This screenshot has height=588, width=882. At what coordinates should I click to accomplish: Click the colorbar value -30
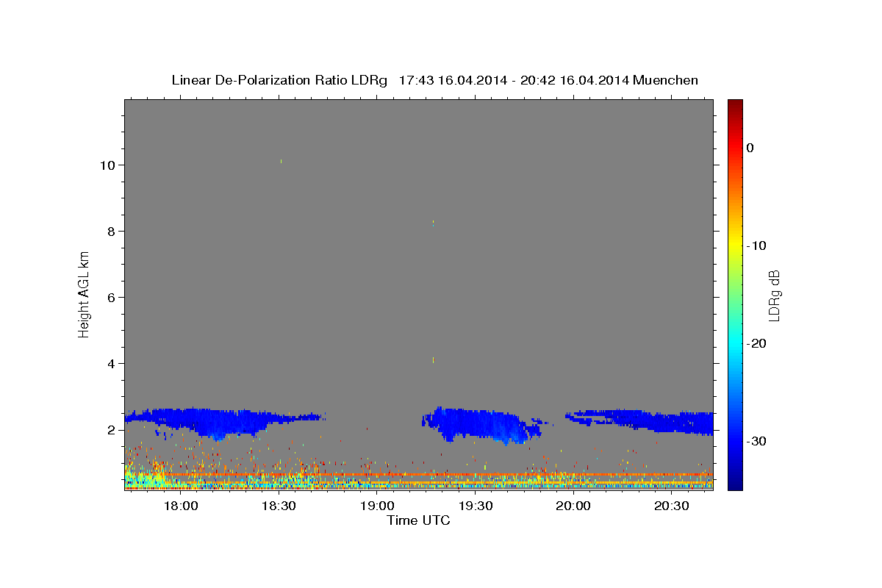coord(756,441)
